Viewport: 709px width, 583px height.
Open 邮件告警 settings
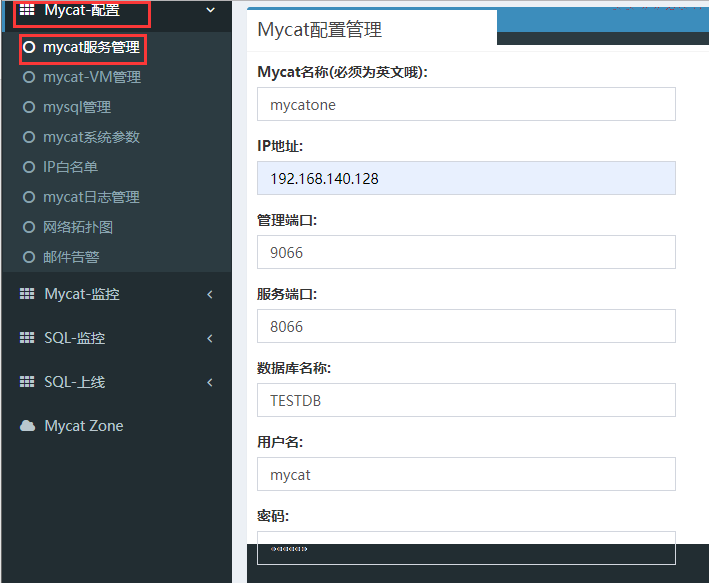(x=71, y=257)
